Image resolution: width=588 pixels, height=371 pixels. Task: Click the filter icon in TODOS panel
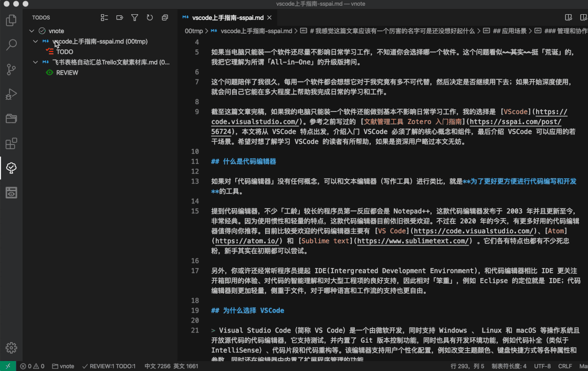(134, 18)
